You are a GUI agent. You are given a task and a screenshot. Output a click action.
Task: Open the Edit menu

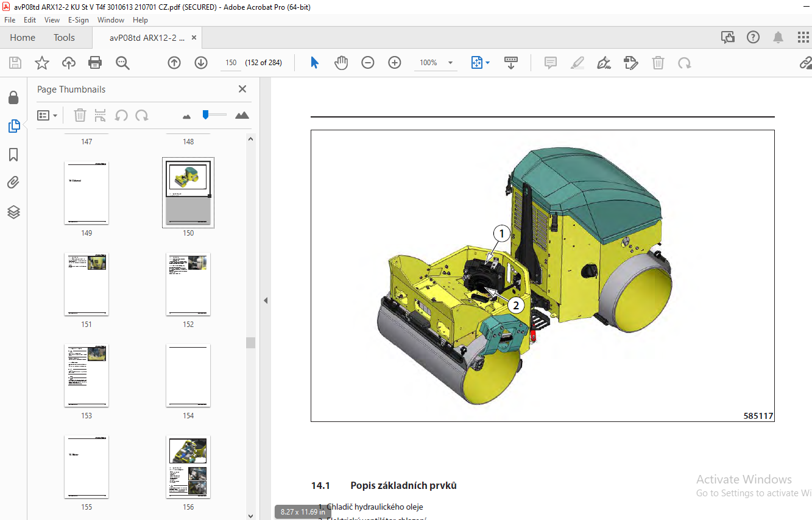point(30,19)
